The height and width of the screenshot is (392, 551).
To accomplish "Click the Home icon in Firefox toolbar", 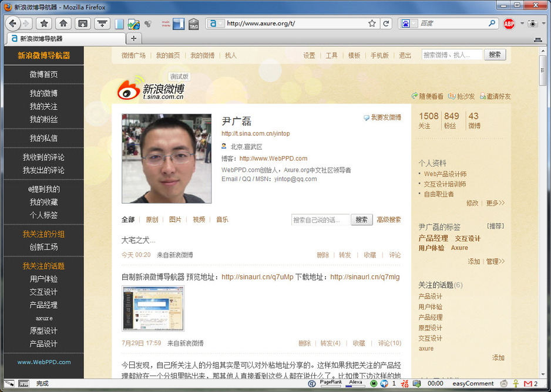I will 63,23.
